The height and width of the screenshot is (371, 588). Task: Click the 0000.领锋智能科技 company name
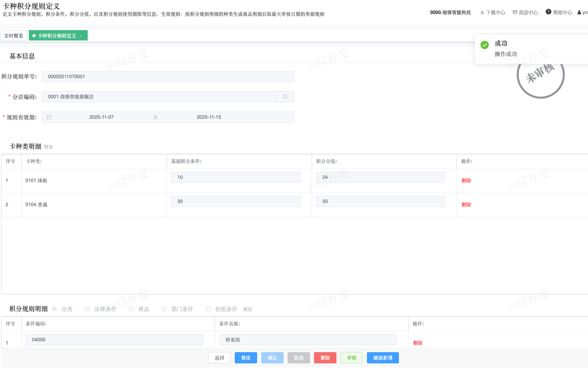click(451, 12)
